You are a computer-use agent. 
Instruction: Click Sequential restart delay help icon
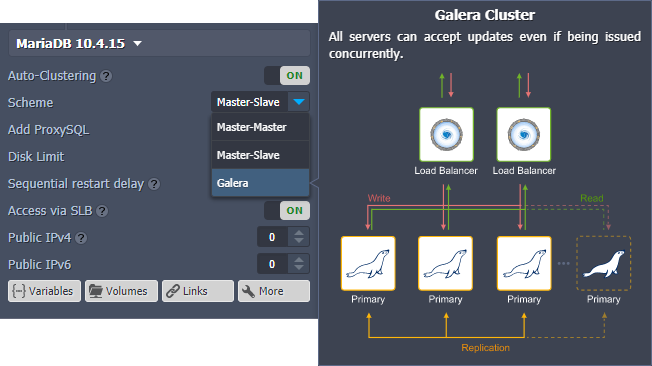click(x=154, y=184)
